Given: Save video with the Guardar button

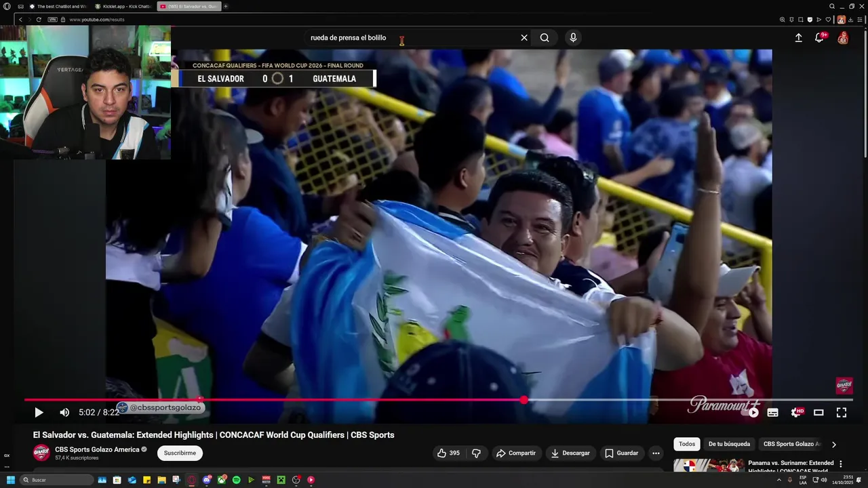Looking at the screenshot, I should click(x=621, y=453).
